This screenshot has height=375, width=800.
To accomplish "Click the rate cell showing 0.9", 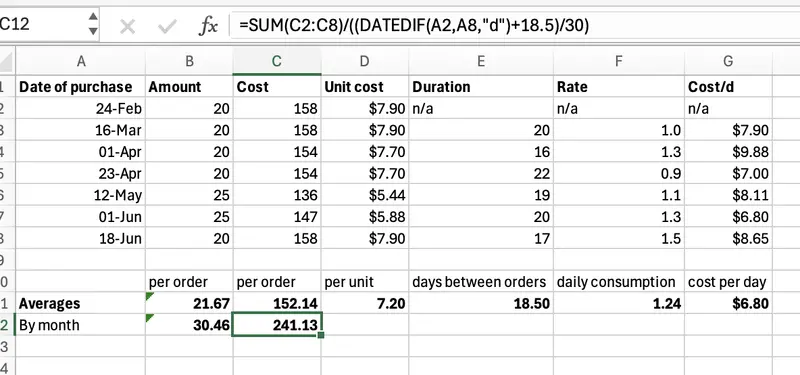I will click(619, 173).
